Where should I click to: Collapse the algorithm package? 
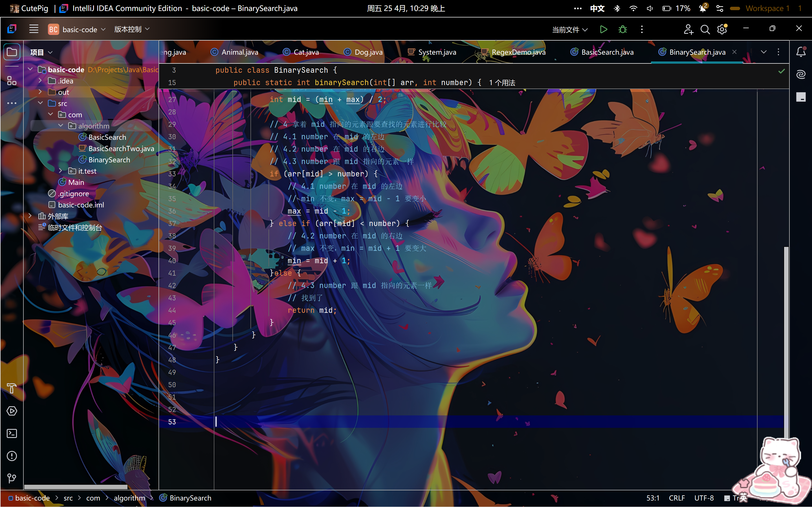click(x=60, y=126)
